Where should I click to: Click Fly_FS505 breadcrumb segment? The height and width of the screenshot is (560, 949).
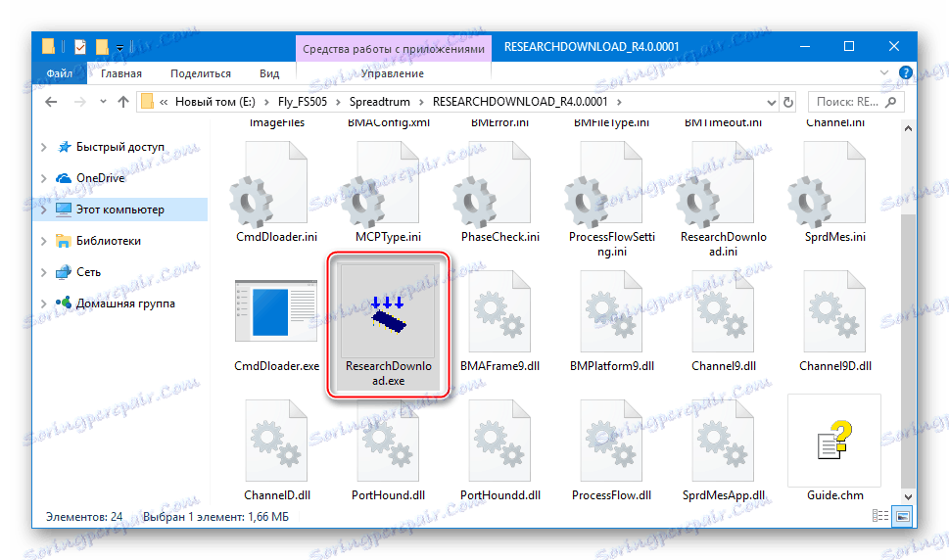pyautogui.click(x=302, y=102)
